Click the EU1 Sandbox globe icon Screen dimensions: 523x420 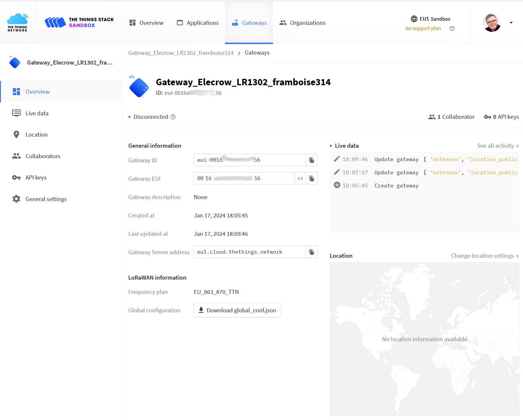coord(414,19)
